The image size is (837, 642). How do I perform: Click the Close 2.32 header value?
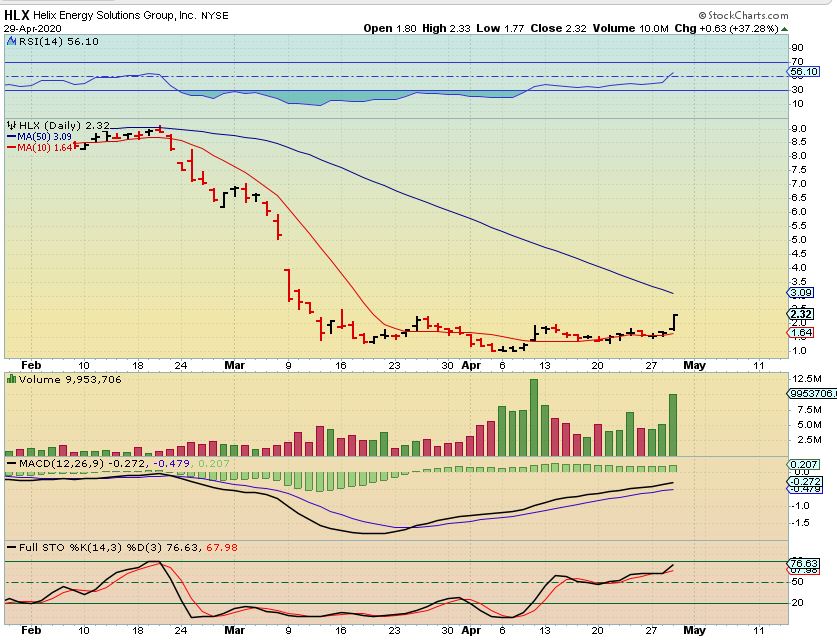(x=558, y=28)
